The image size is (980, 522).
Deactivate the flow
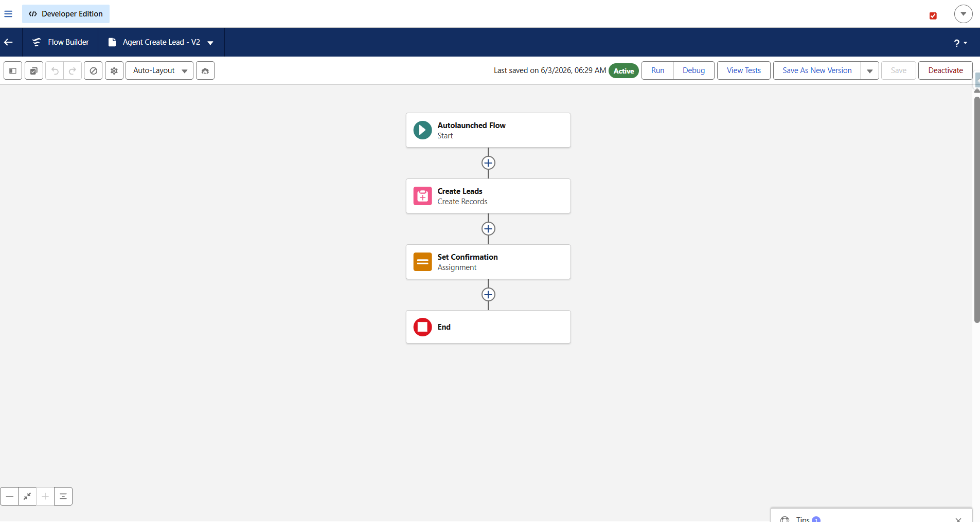(946, 70)
